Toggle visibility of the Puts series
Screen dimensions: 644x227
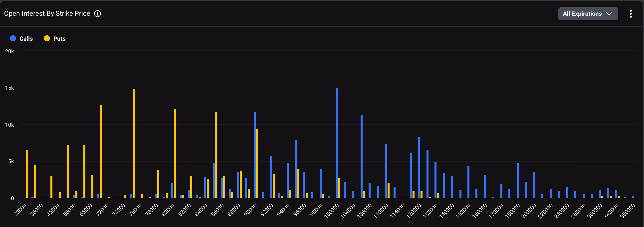coord(54,38)
